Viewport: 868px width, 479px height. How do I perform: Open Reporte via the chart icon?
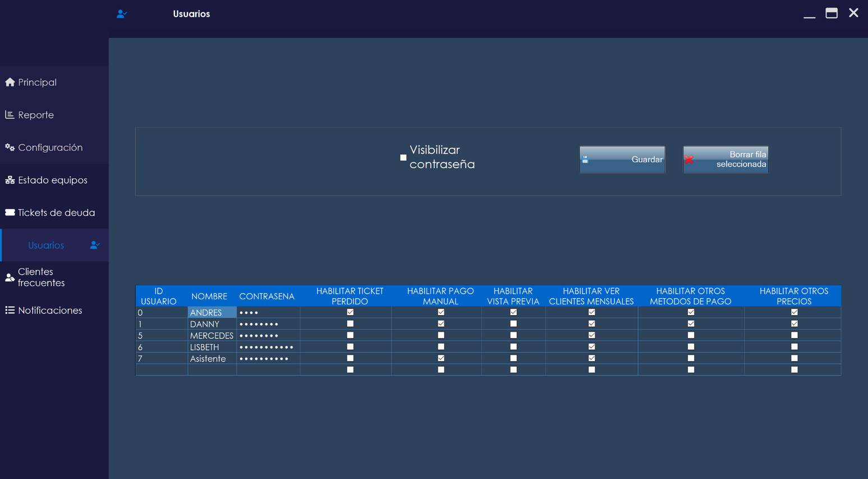10,115
